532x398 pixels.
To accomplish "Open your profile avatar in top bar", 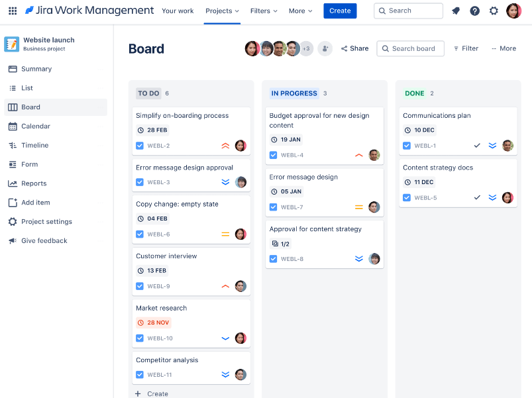I will coord(513,11).
